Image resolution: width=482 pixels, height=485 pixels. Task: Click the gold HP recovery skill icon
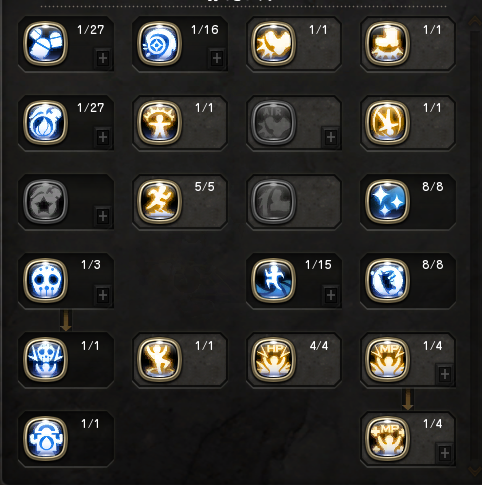[x=273, y=359]
